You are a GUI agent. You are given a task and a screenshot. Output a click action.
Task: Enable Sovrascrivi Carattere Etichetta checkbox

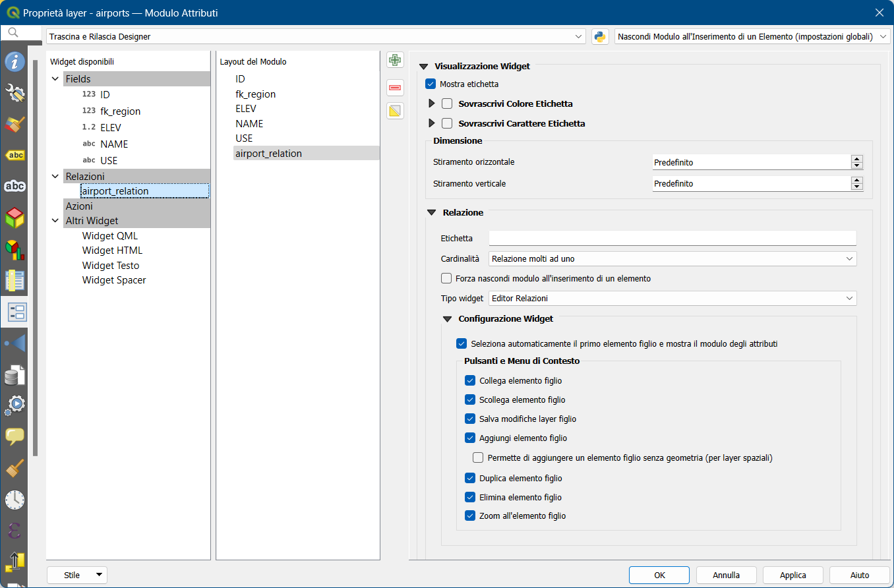point(447,123)
